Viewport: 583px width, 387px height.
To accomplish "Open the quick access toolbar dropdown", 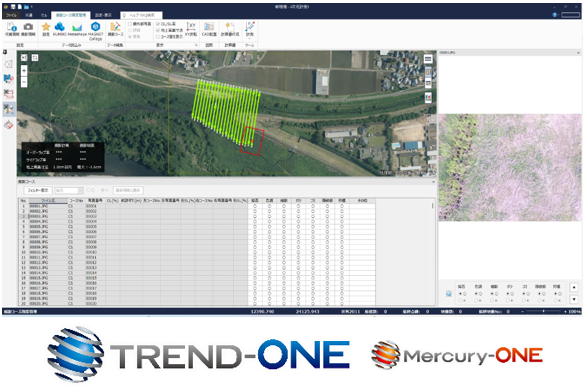I will (x=32, y=7).
